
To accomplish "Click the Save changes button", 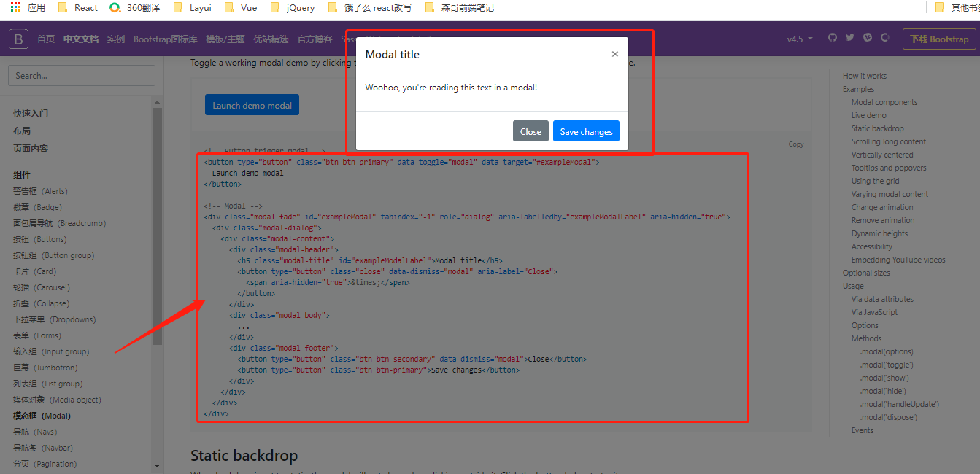I will coord(586,131).
